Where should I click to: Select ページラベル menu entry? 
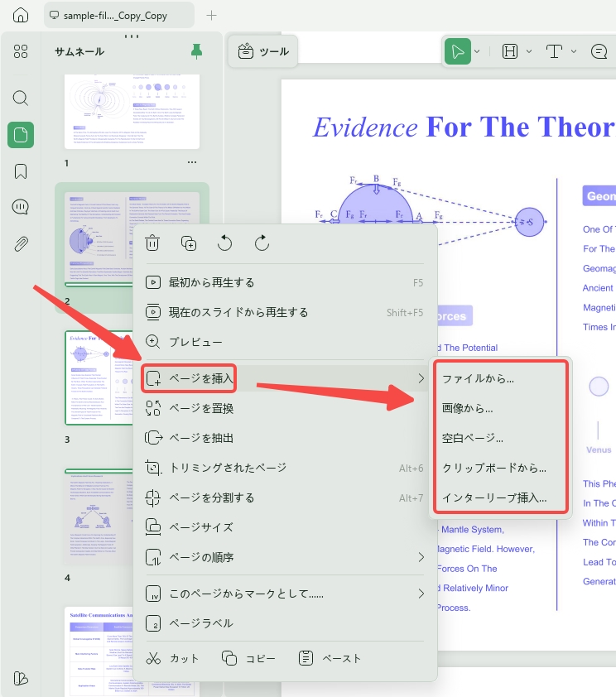[x=285, y=623]
